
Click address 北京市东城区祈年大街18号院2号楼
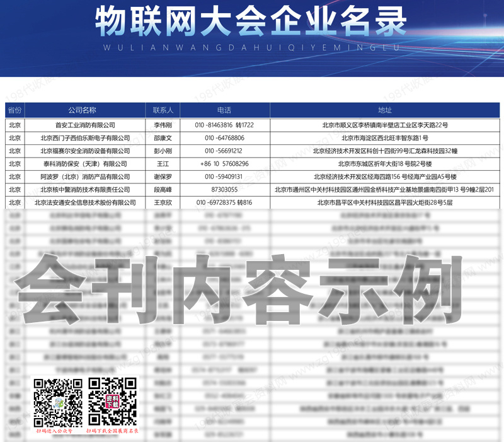(x=385, y=164)
